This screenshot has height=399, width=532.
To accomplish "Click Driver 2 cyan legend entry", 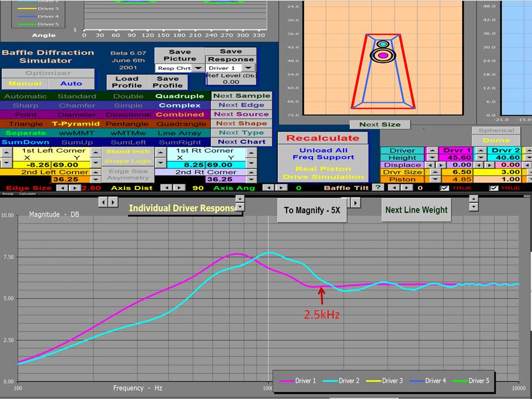I will pos(341,381).
